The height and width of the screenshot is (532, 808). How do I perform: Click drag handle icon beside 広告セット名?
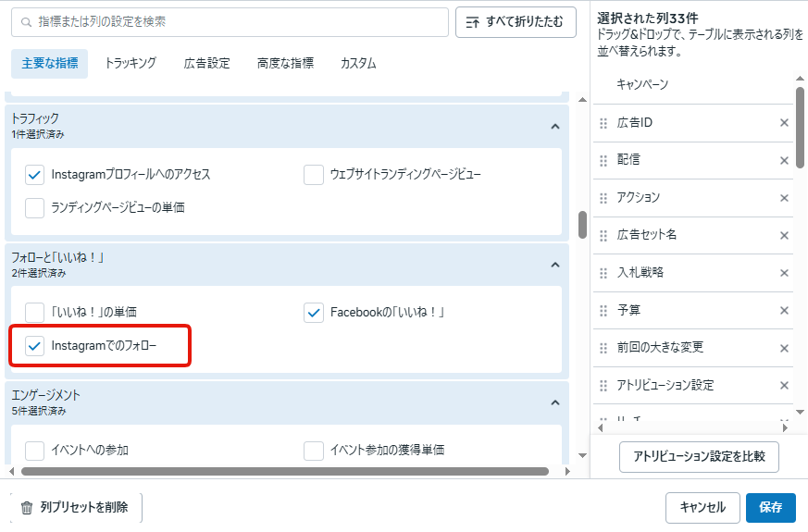point(603,235)
